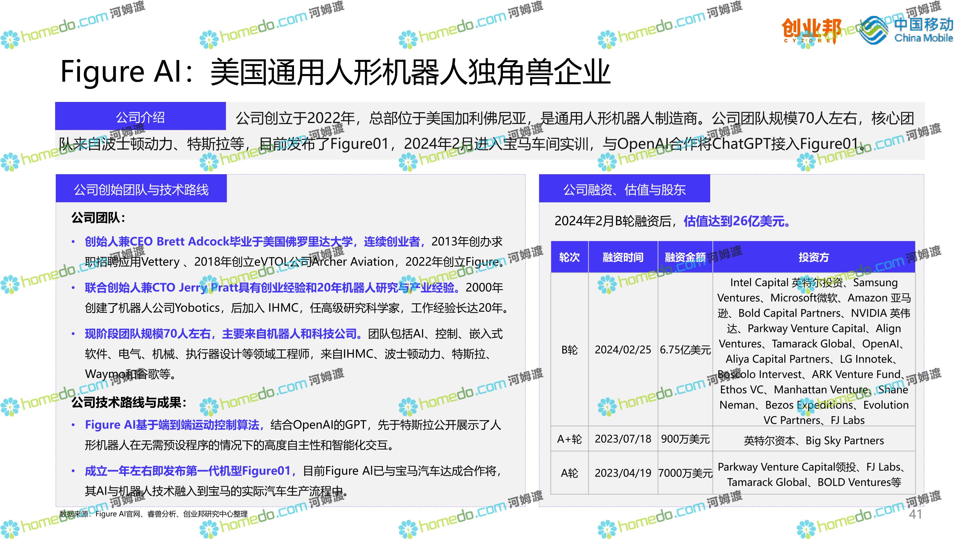Click the blue text 估值达到26亿美元
The image size is (980, 551).
click(x=736, y=221)
